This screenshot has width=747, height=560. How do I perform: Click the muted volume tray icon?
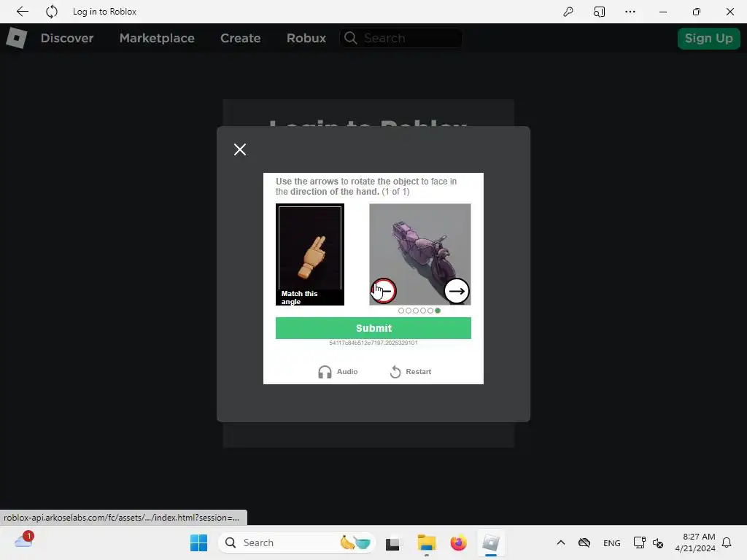[x=658, y=542]
